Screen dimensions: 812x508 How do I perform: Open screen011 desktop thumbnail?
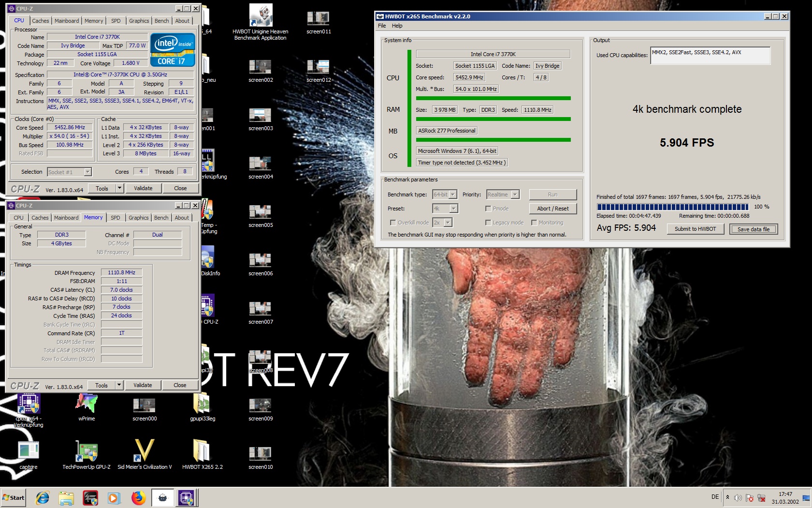[x=319, y=22]
